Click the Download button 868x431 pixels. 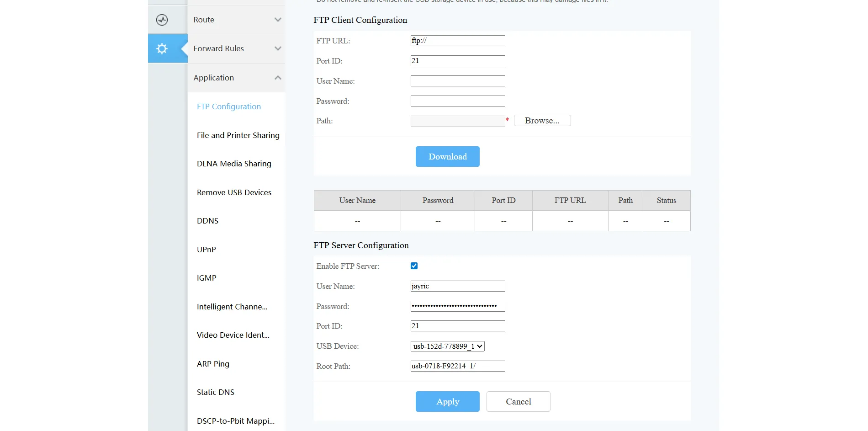point(447,156)
